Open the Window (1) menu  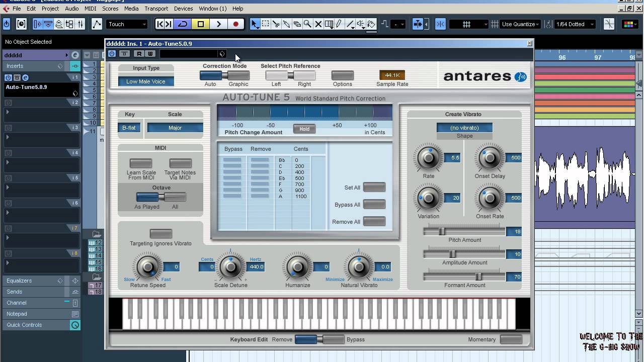[x=212, y=9]
